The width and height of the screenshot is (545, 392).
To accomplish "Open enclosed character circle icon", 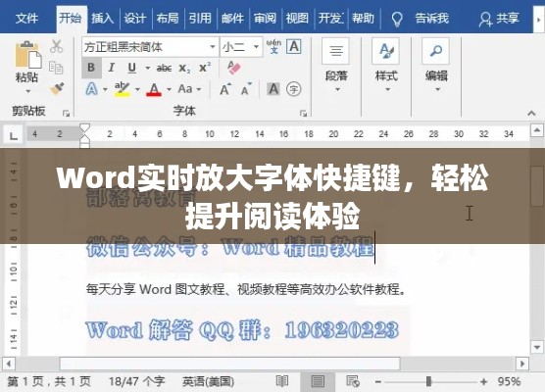I will [294, 89].
